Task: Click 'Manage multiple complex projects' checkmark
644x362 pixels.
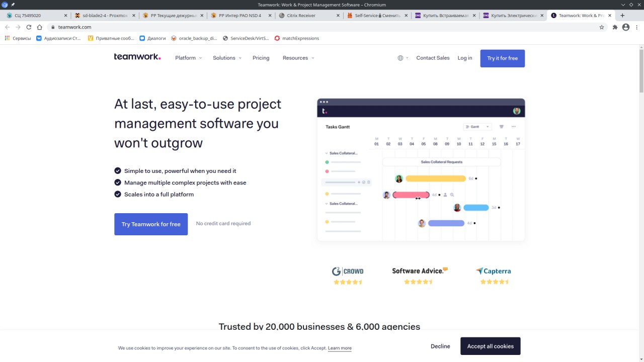Action: (118, 183)
